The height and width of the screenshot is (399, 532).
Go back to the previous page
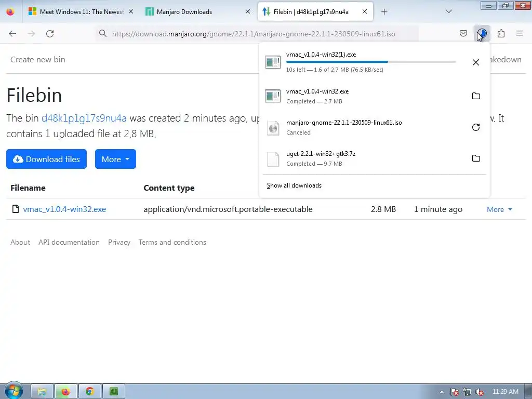[12, 34]
